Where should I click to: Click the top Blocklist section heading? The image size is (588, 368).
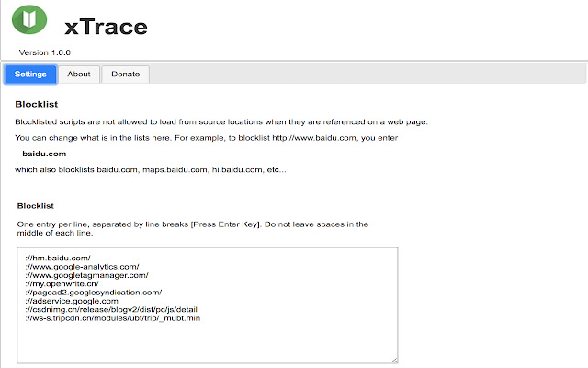37,104
